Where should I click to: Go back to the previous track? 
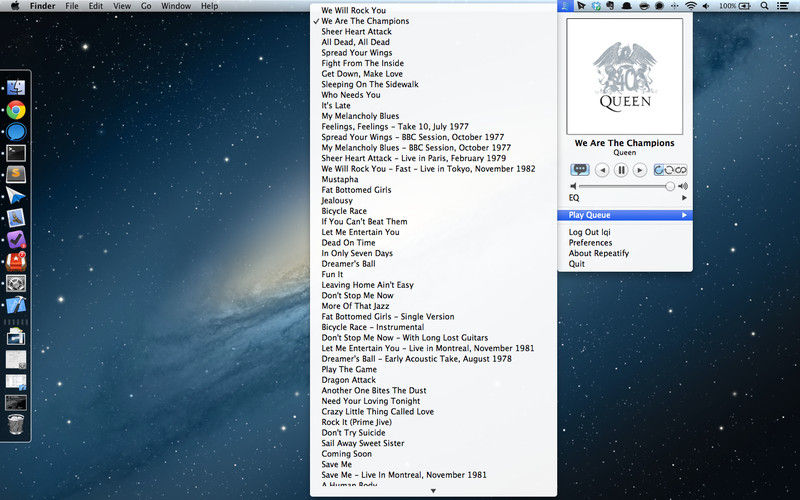(x=602, y=170)
